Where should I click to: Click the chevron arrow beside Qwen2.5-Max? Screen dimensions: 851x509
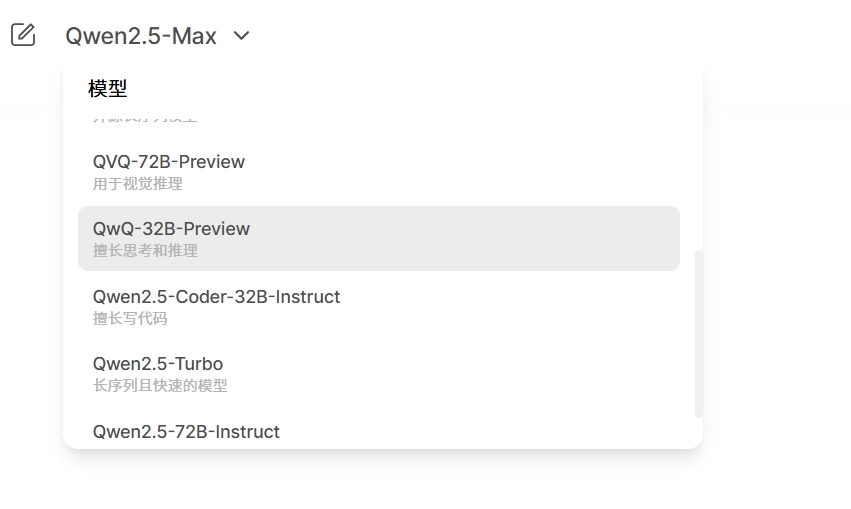[x=241, y=36]
